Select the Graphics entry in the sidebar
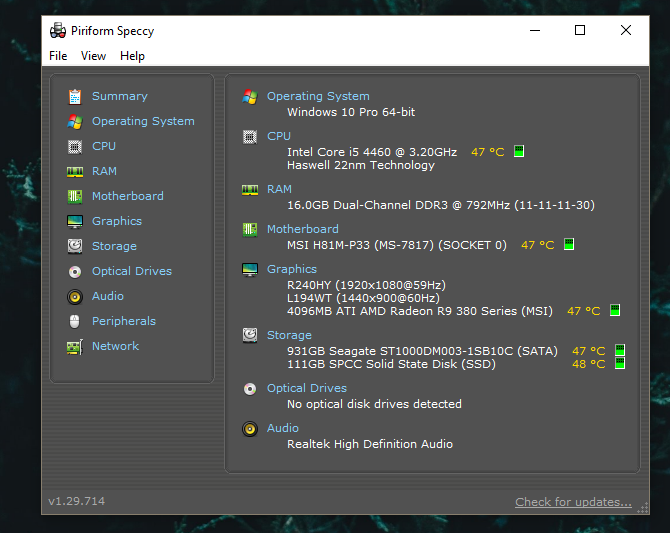Screen dimensions: 670x533 coord(117,221)
